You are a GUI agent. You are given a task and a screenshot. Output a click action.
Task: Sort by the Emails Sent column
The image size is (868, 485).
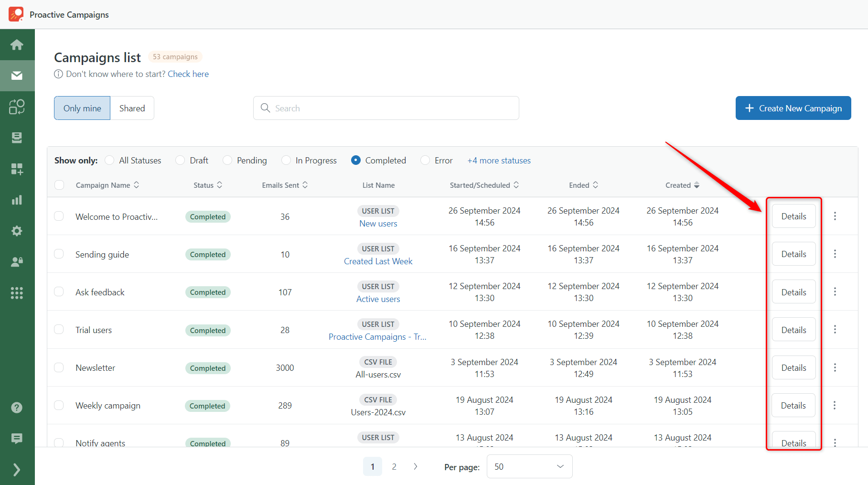point(285,185)
